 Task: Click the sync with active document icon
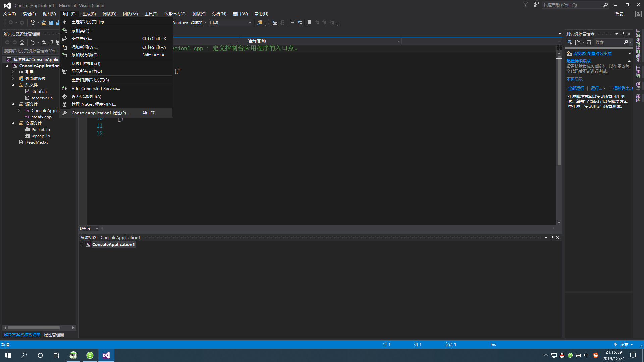44,42
